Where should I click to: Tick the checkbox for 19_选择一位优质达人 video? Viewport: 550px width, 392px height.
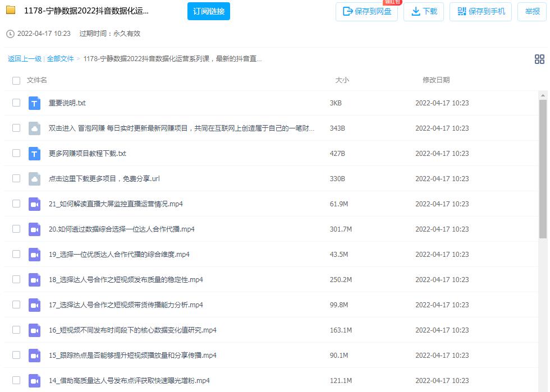point(16,254)
